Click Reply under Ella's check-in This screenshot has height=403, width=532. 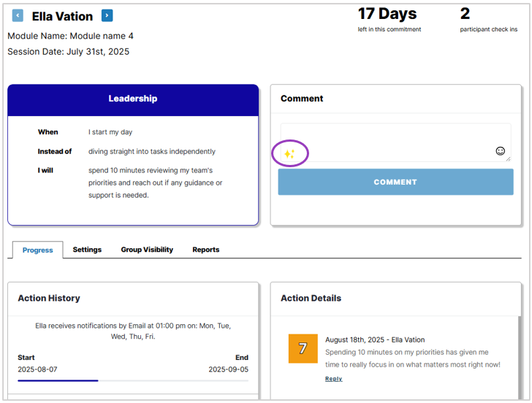click(x=333, y=379)
